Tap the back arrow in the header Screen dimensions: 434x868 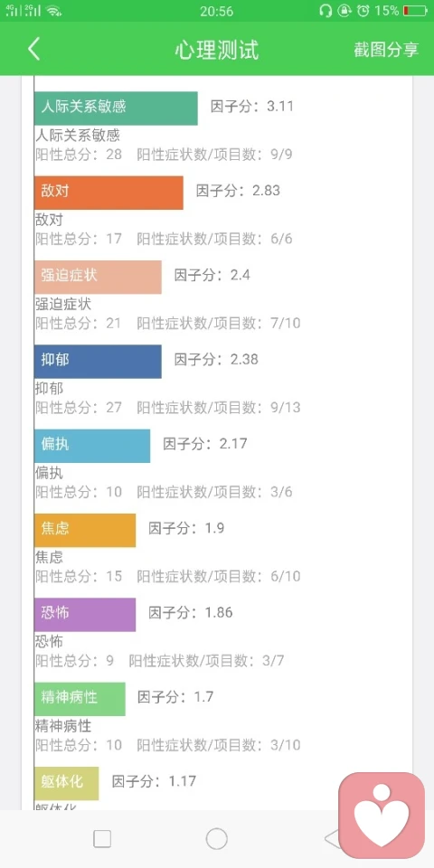coord(33,49)
